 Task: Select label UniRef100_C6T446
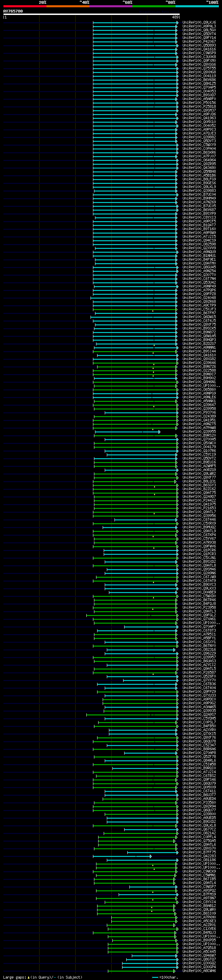point(199,520)
